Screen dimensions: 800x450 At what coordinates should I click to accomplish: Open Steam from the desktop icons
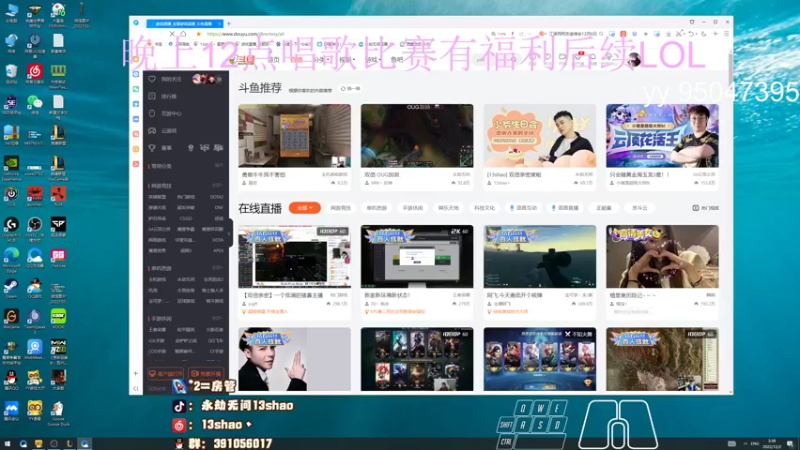point(11,288)
